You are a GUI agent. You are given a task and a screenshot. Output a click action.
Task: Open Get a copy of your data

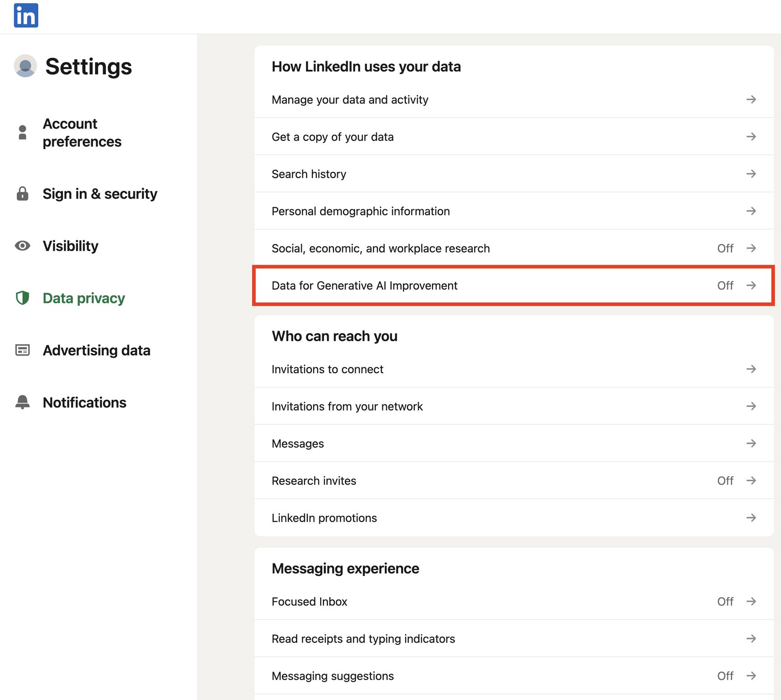pyautogui.click(x=332, y=137)
